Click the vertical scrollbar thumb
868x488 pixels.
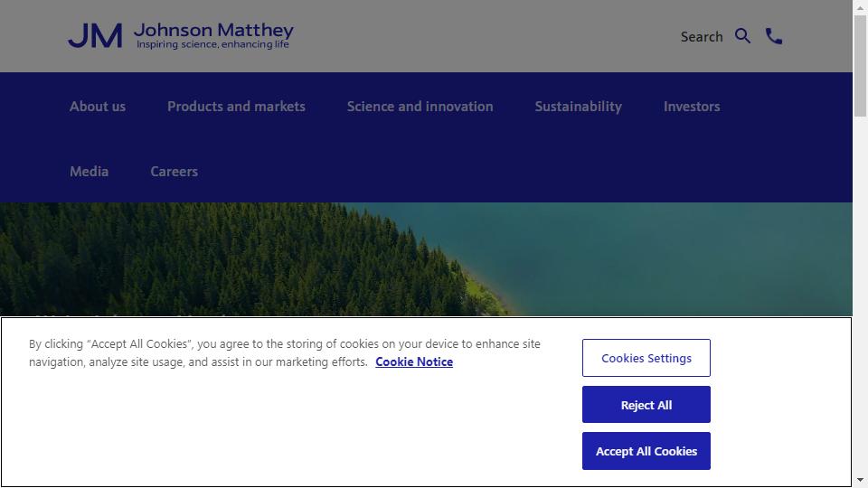[860, 63]
